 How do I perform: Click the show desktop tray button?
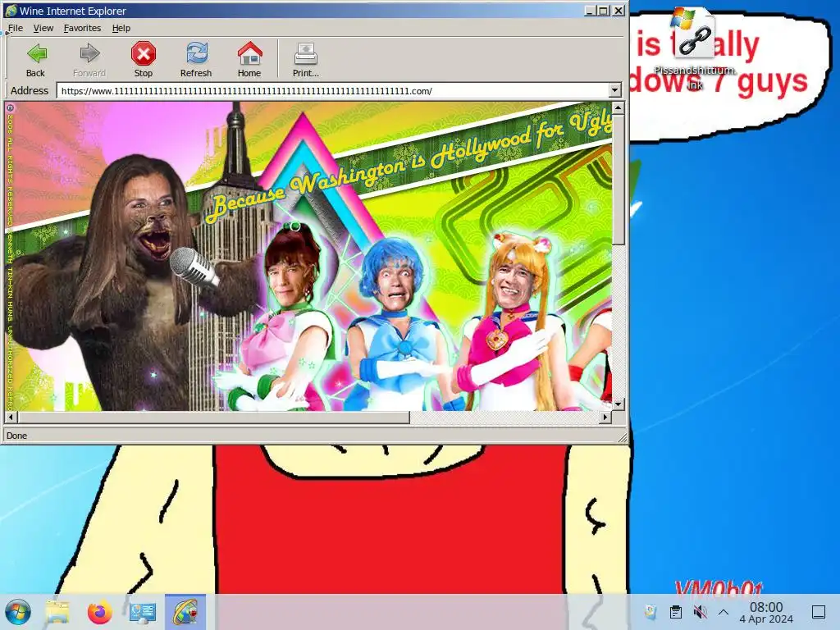pos(819,612)
